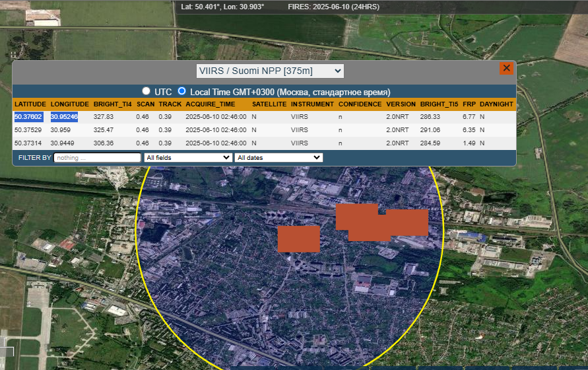
Task: Click longitude cell 30.9449
Action: coord(62,143)
